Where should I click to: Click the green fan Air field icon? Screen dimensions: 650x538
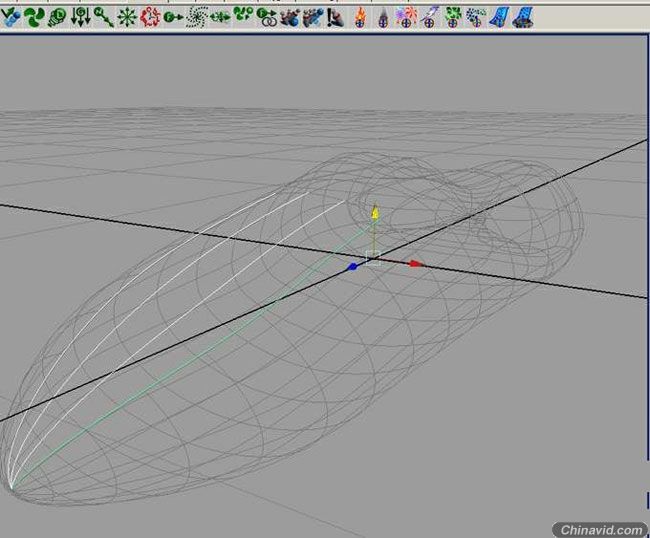tap(34, 17)
